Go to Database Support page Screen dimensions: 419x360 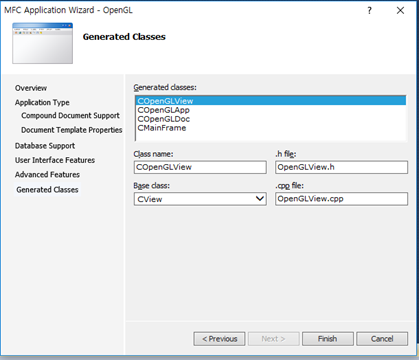pyautogui.click(x=45, y=146)
